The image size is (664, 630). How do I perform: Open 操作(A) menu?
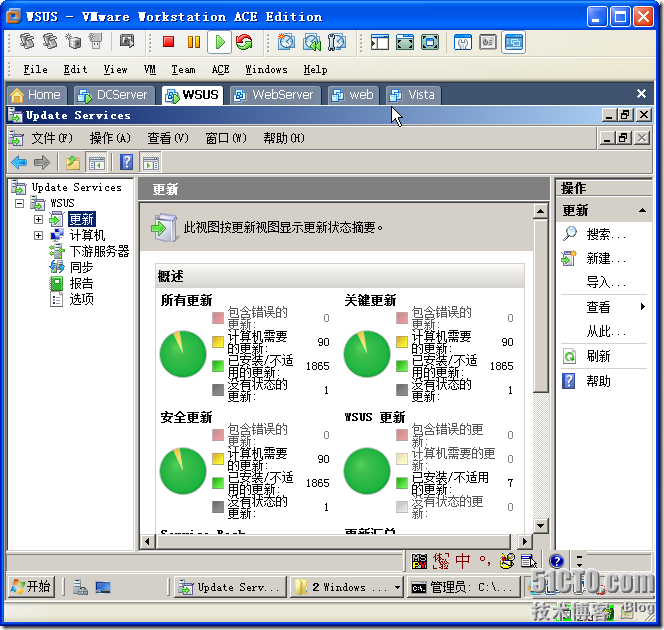click(110, 138)
